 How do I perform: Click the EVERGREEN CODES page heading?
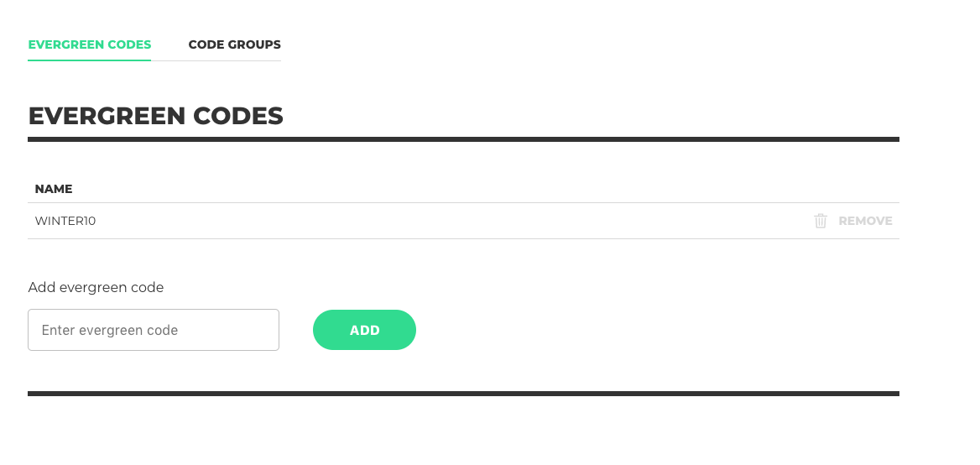155,116
